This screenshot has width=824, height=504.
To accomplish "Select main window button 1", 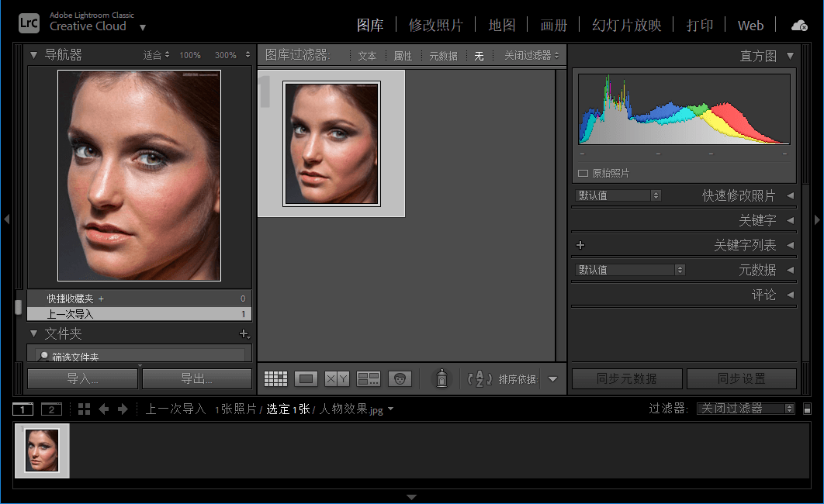I will tap(23, 409).
